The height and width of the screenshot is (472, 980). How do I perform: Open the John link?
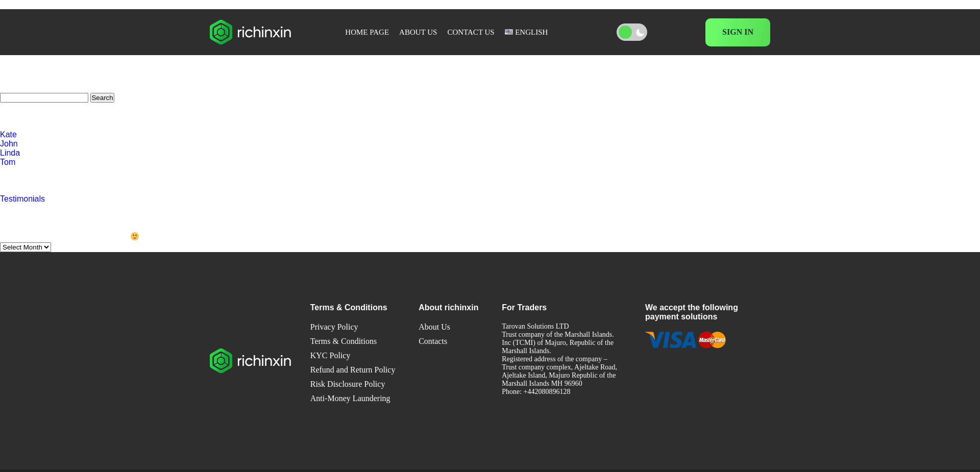point(9,144)
